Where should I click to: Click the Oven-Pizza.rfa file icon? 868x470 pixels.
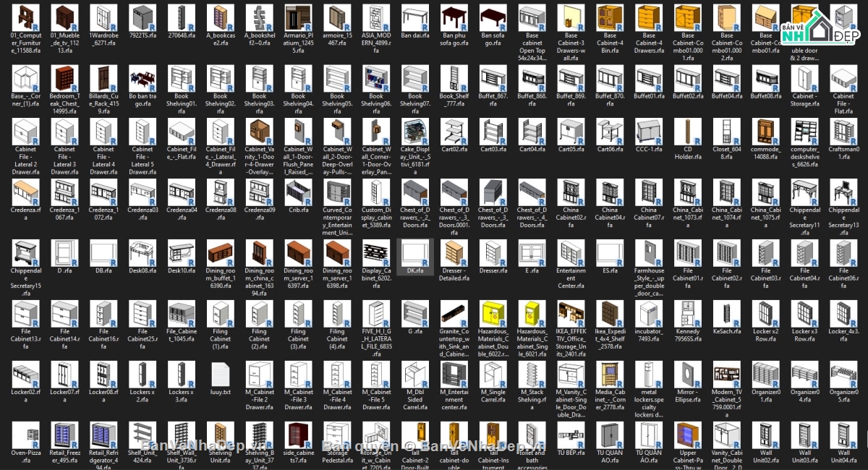point(25,436)
